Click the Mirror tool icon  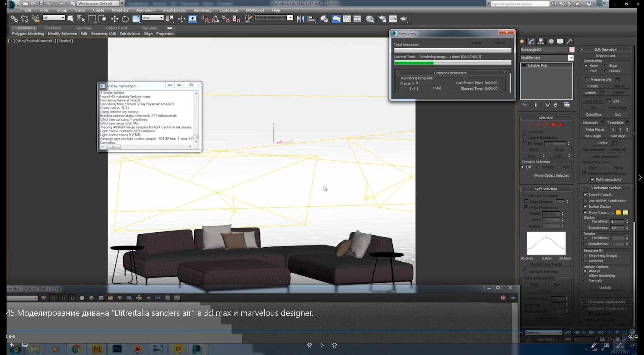[300, 19]
